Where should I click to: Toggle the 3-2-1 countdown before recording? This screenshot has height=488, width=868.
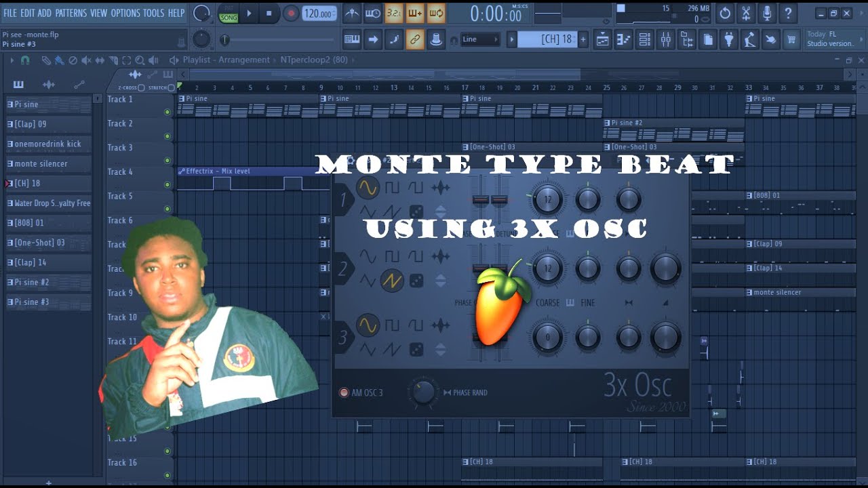394,13
